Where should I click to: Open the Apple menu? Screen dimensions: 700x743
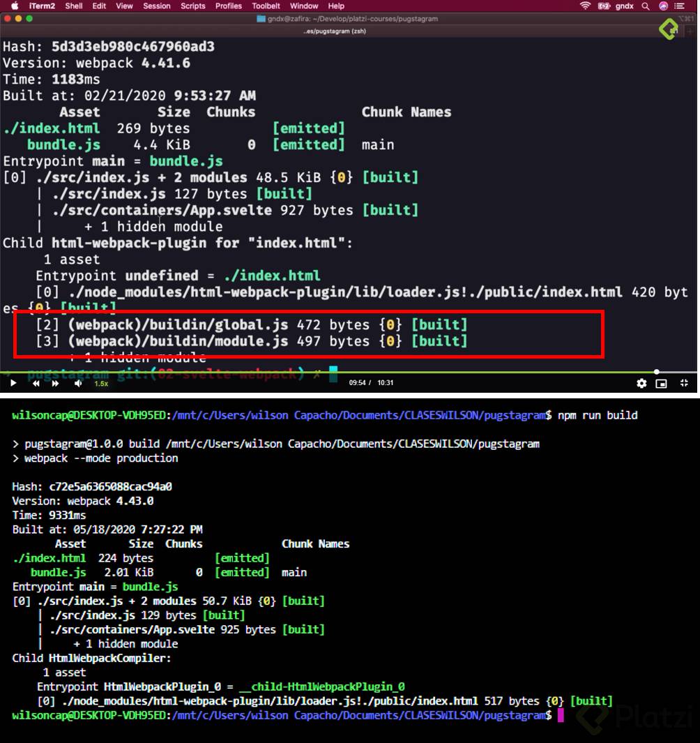[15, 6]
